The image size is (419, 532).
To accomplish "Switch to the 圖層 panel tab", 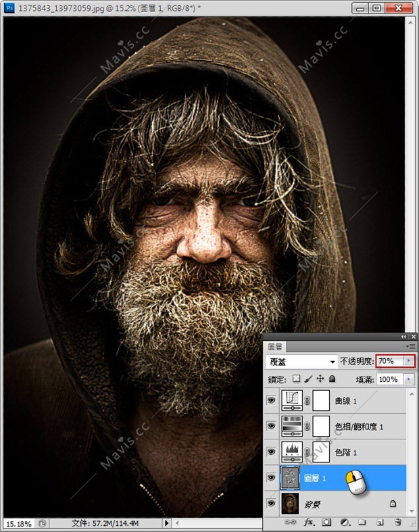I will (x=275, y=346).
